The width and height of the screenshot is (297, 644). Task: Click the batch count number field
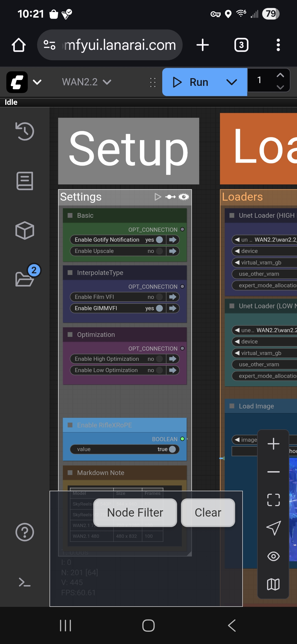click(260, 80)
